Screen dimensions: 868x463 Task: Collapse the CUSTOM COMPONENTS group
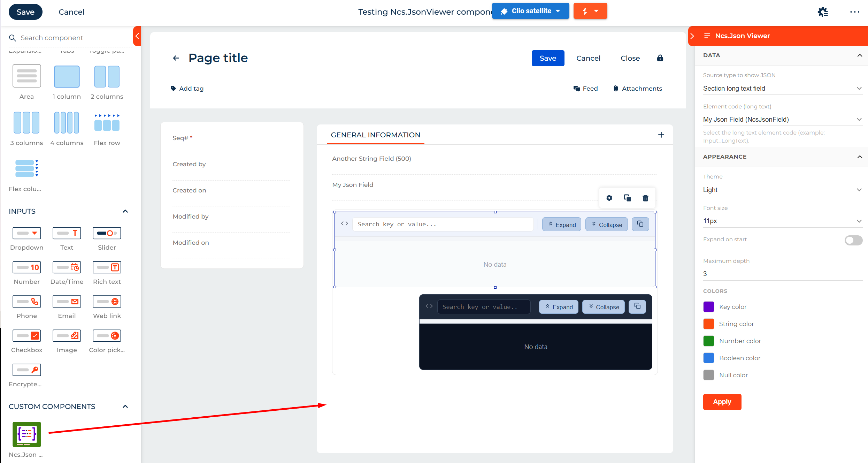tap(125, 407)
